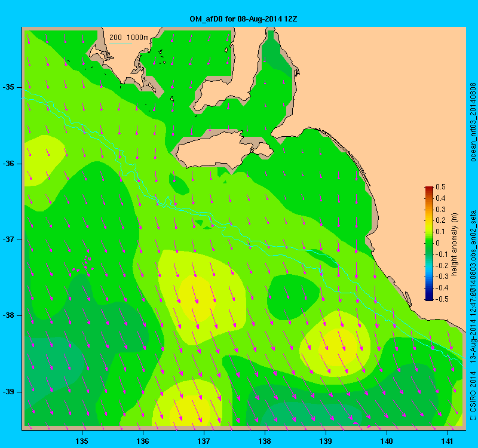
Task: Click the vertical 'ocean_nrt03_20140808' label
Action: tap(473, 122)
